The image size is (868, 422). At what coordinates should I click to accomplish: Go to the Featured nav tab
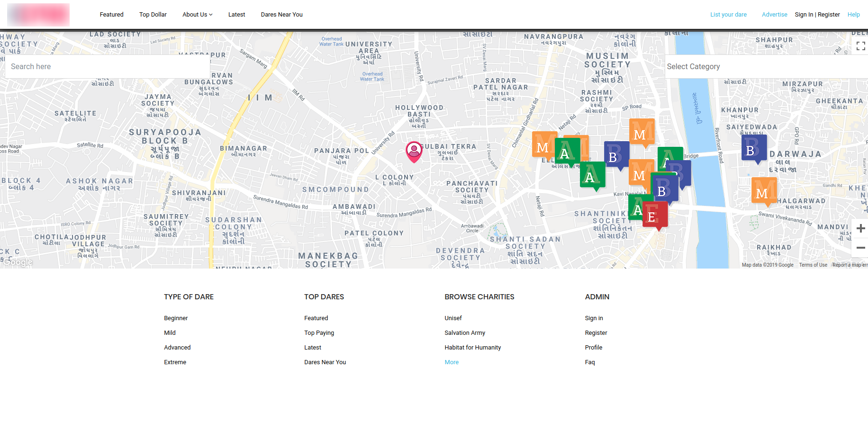(111, 15)
